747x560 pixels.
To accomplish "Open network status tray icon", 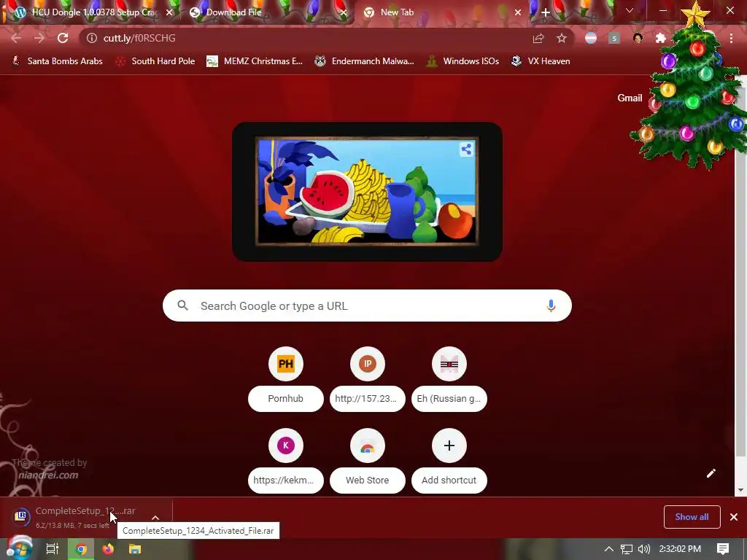I will pyautogui.click(x=627, y=549).
